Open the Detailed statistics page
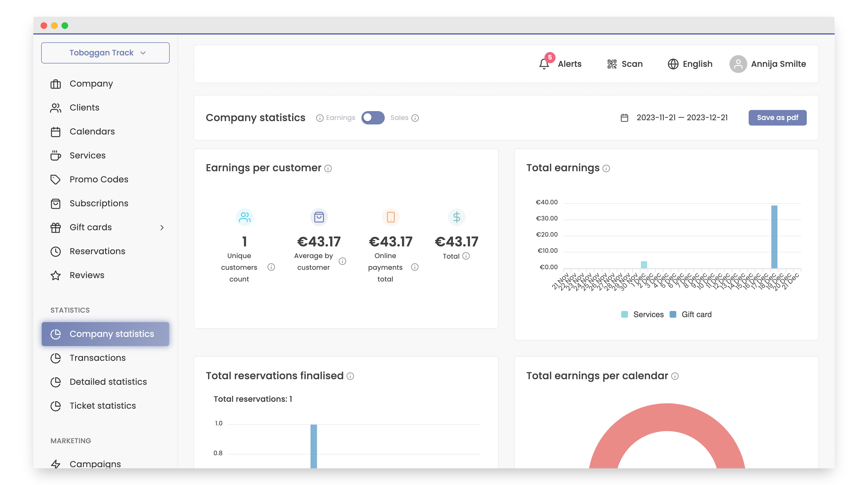This screenshot has width=868, height=485. pos(108,382)
